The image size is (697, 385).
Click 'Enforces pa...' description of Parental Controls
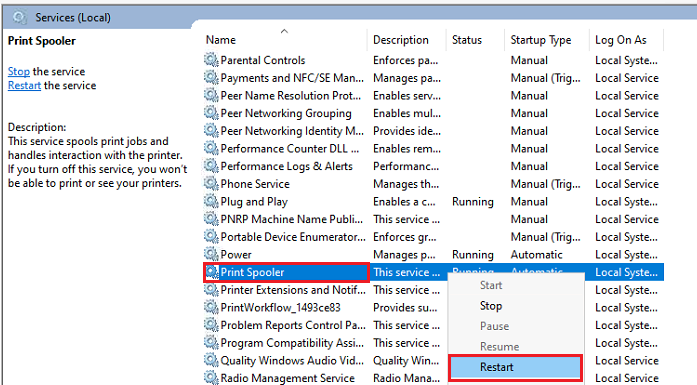pos(405,60)
